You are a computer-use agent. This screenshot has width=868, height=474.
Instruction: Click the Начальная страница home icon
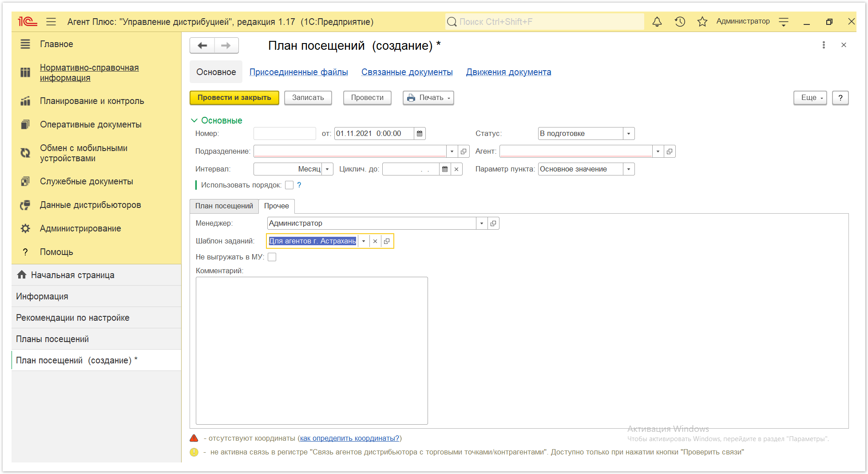pyautogui.click(x=22, y=275)
